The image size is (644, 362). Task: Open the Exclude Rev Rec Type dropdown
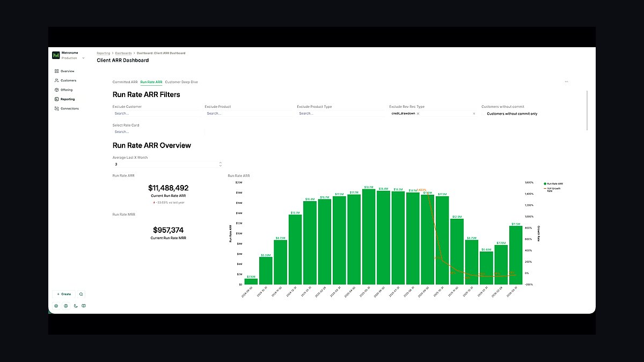pyautogui.click(x=434, y=113)
